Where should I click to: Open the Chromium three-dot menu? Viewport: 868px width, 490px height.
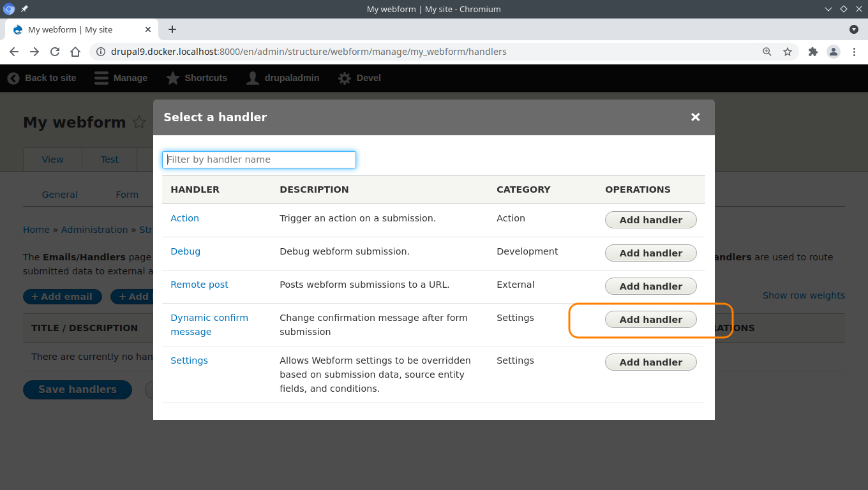point(855,52)
